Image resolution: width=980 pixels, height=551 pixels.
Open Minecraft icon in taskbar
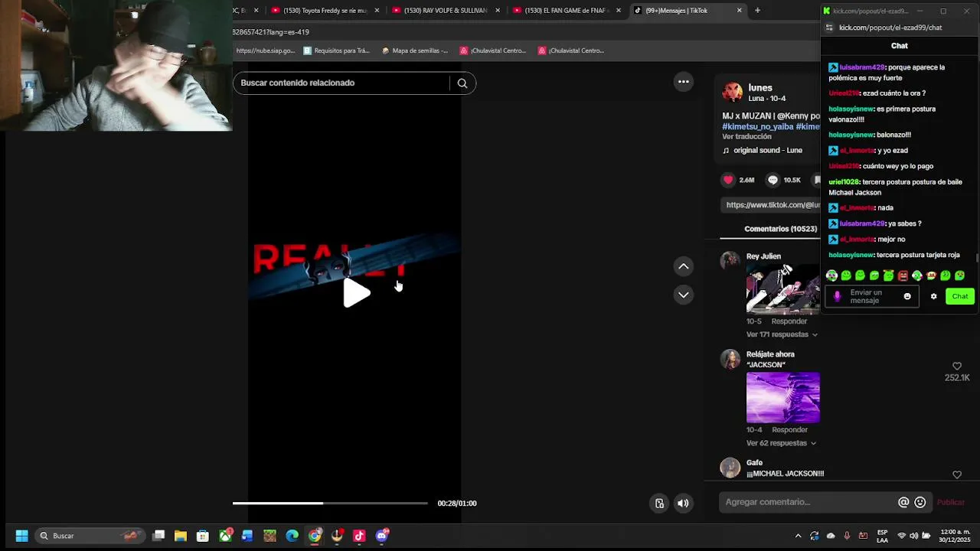[269, 536]
